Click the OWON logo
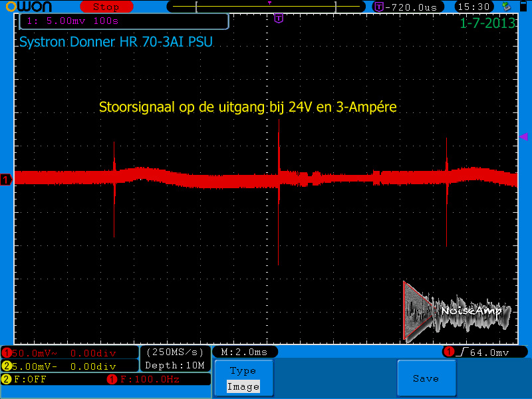Viewport: 532px width, 399px height. coord(29,7)
